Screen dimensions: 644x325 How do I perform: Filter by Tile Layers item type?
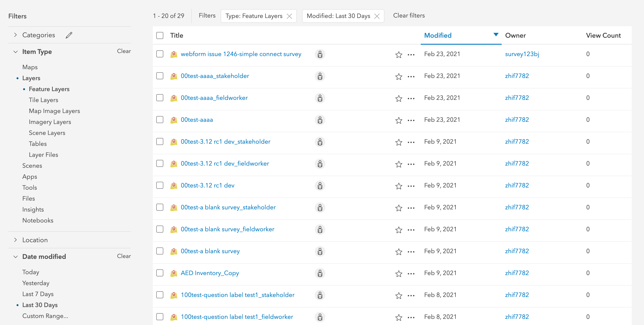44,100
